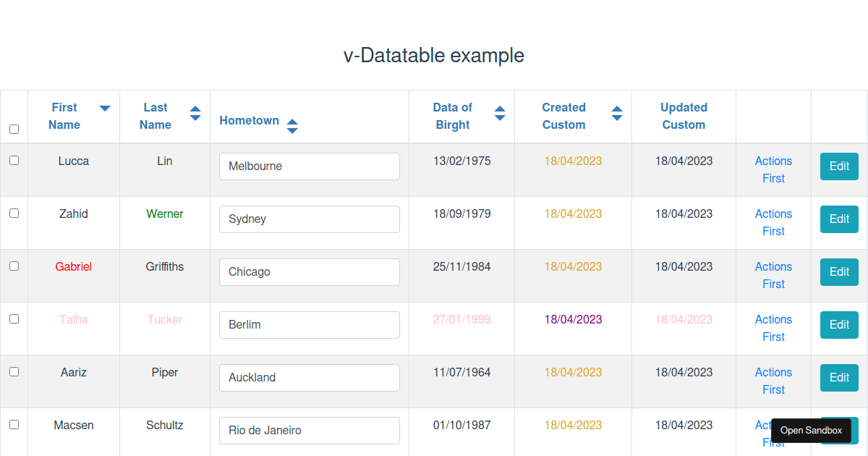
Task: Click the Sydney hometown input field
Action: (x=310, y=219)
